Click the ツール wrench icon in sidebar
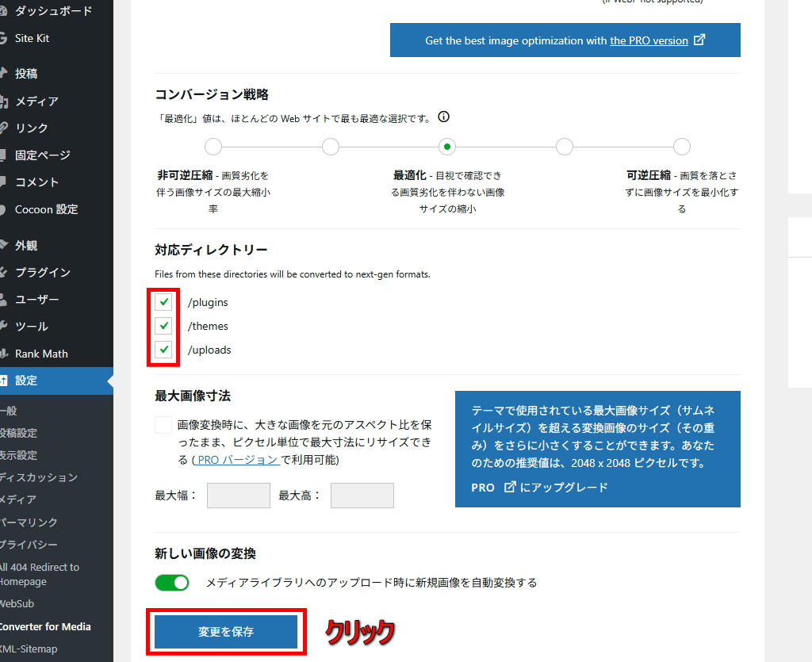The image size is (812, 662). click(3, 326)
